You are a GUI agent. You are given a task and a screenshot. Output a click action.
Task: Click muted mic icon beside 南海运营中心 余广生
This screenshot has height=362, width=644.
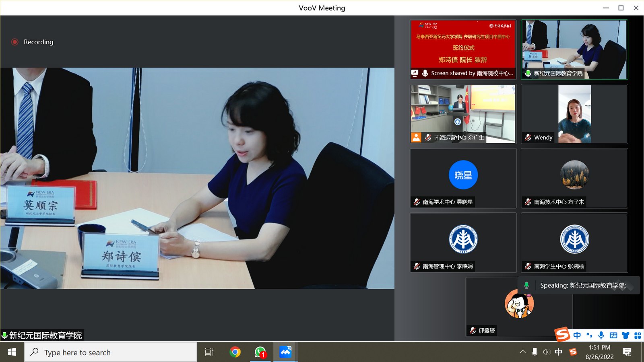tap(428, 138)
